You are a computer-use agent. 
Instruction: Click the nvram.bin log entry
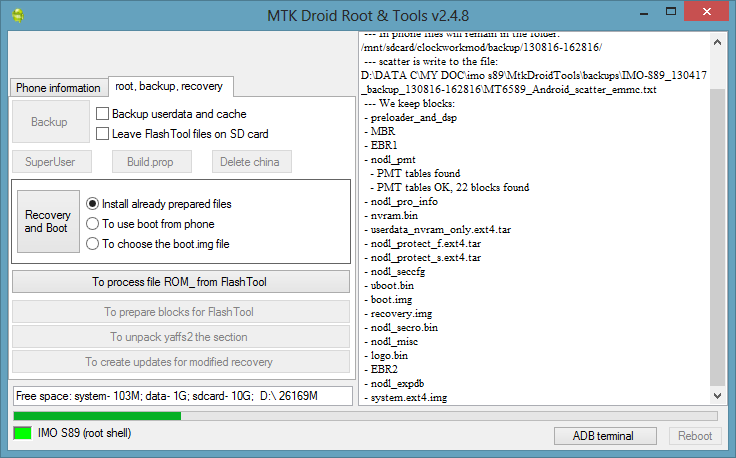[x=391, y=215]
